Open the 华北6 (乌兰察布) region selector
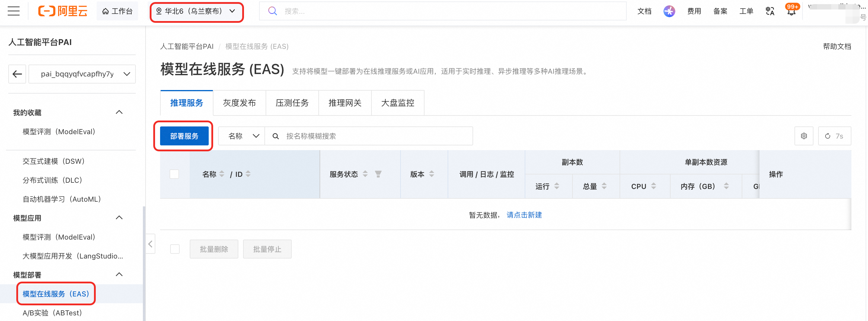Screen dimensions: 868x321 tap(196, 11)
